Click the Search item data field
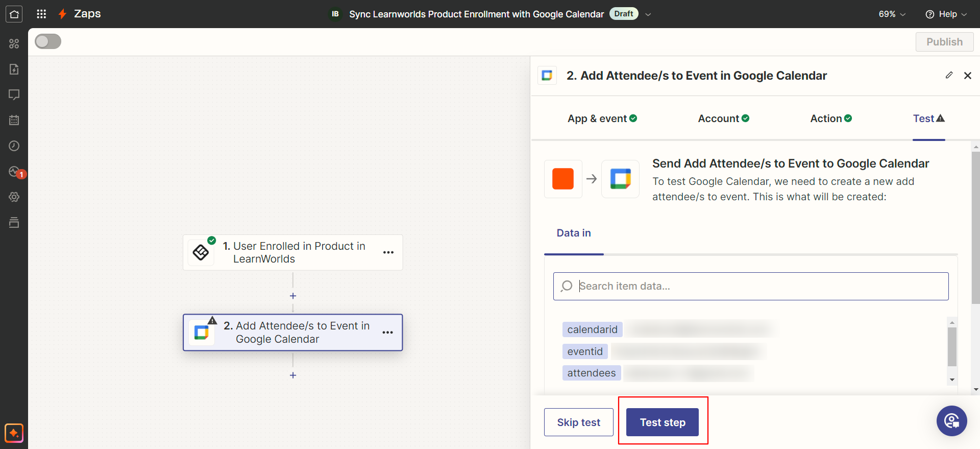 pyautogui.click(x=751, y=286)
